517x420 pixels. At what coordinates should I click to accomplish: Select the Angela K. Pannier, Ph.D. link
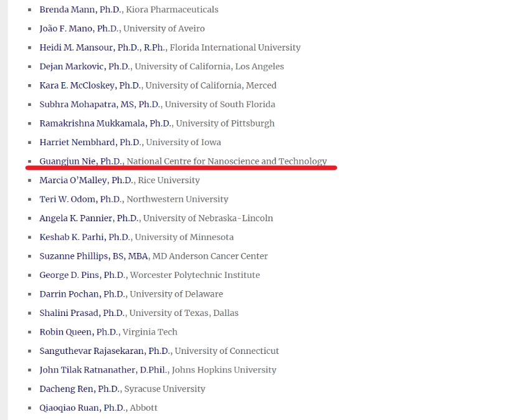88,218
